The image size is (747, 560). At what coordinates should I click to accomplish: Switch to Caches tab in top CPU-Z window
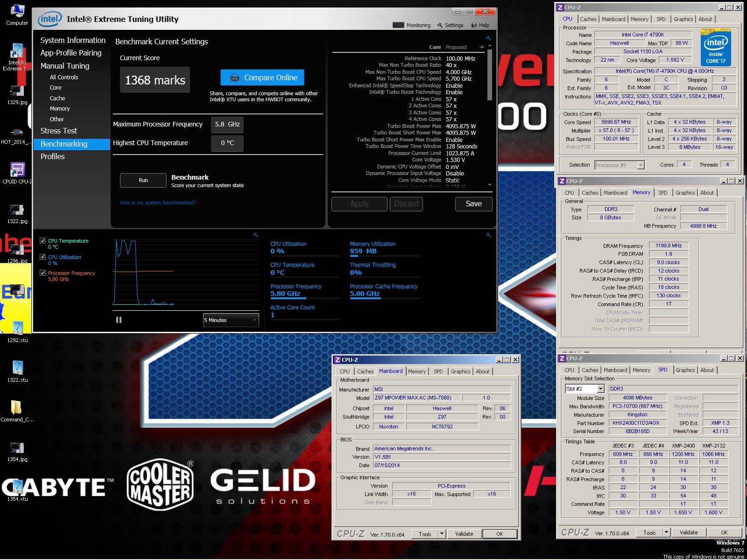click(x=588, y=19)
